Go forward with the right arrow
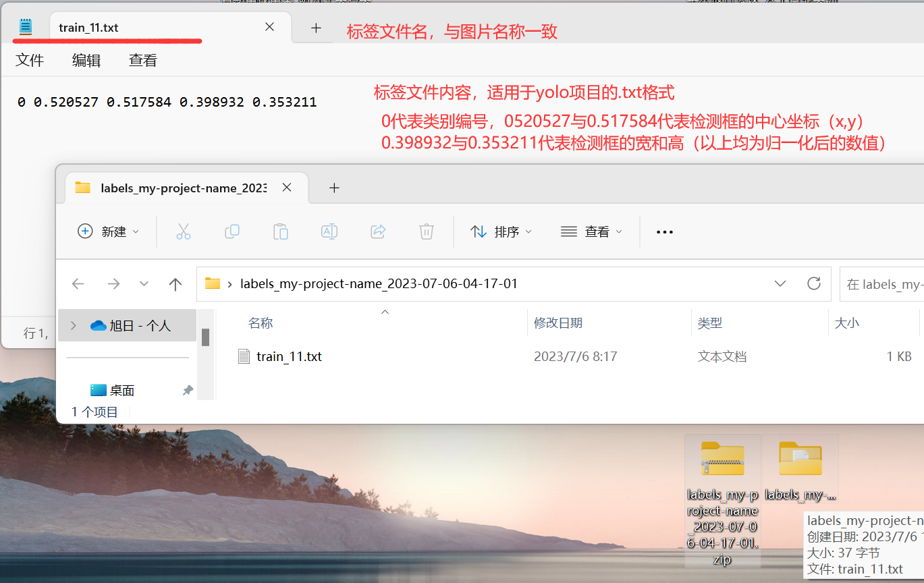 pos(113,284)
